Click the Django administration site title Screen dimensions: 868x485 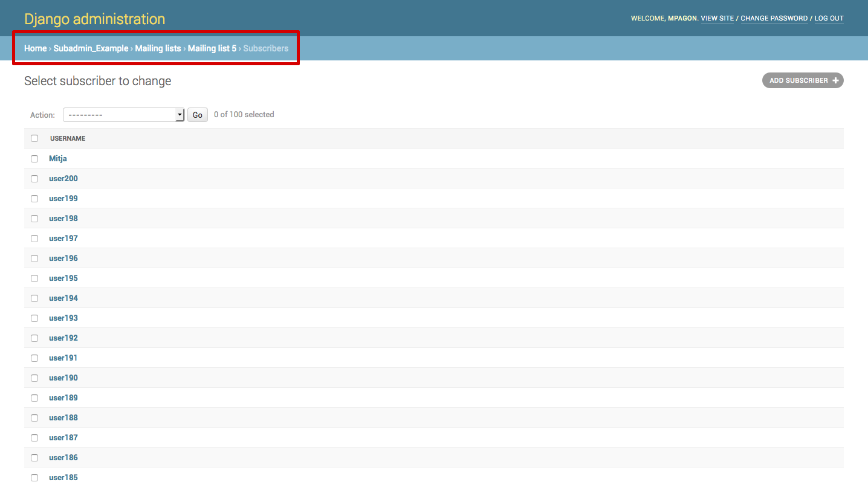[94, 19]
